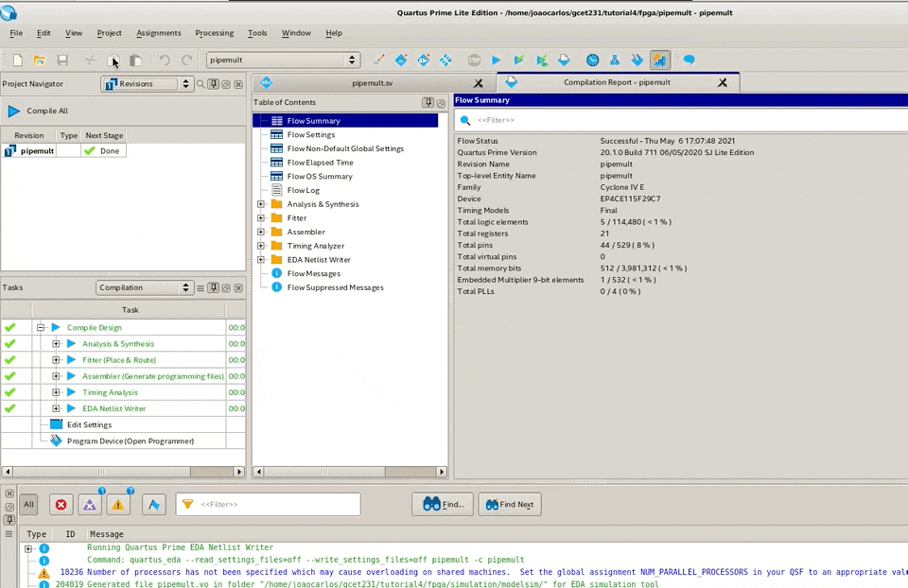Open the revision combo box showing pipemult
The height and width of the screenshot is (588, 908).
tap(283, 60)
